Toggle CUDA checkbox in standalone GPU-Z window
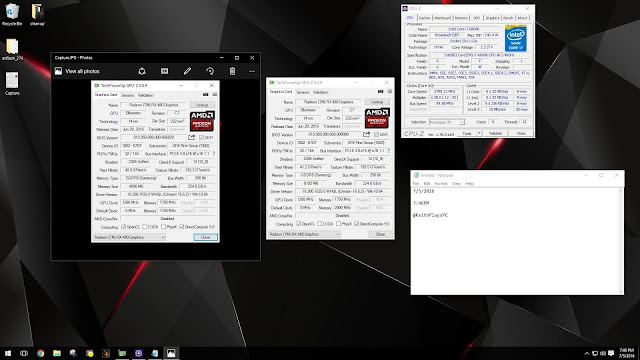This screenshot has height=360, width=640. click(320, 224)
